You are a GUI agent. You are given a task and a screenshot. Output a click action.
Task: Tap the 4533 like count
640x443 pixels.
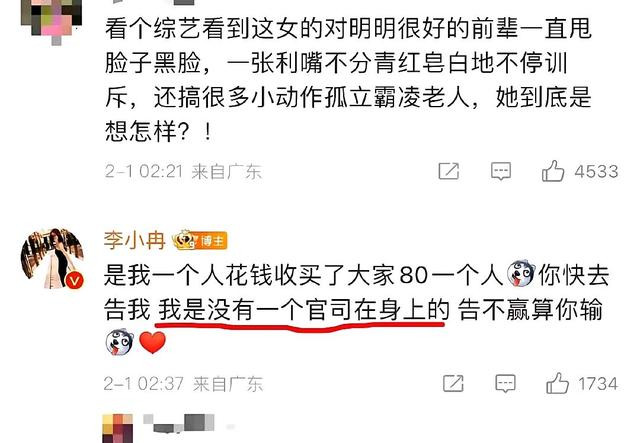pos(596,171)
